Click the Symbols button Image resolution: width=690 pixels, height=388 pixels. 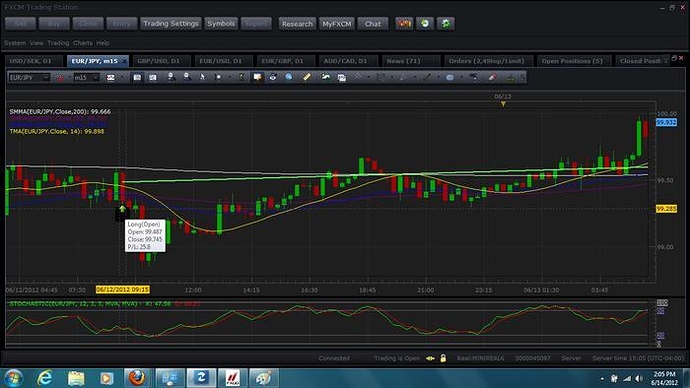(221, 23)
